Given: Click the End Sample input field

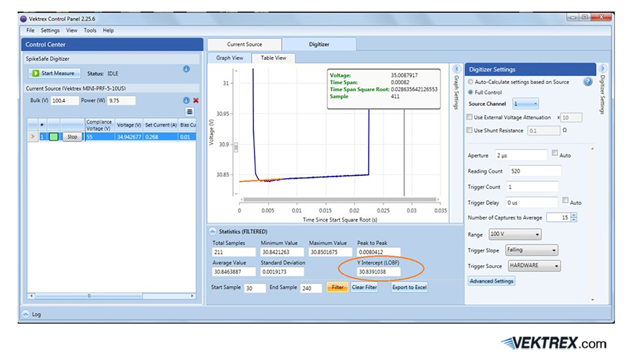Looking at the screenshot, I should coord(311,288).
